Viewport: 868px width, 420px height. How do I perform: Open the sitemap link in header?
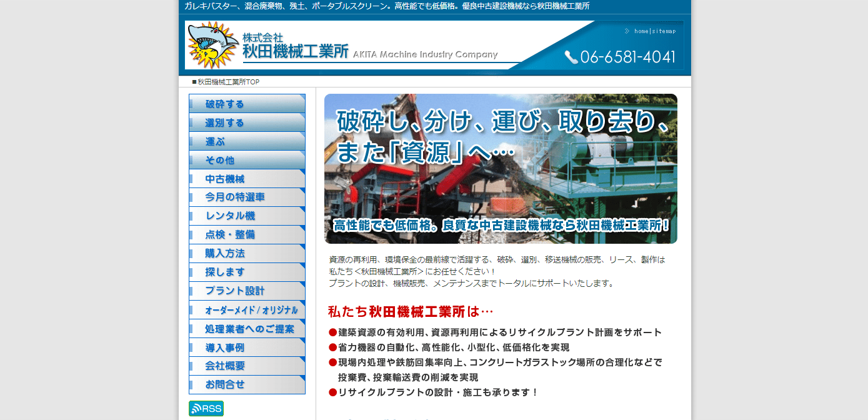tap(664, 31)
